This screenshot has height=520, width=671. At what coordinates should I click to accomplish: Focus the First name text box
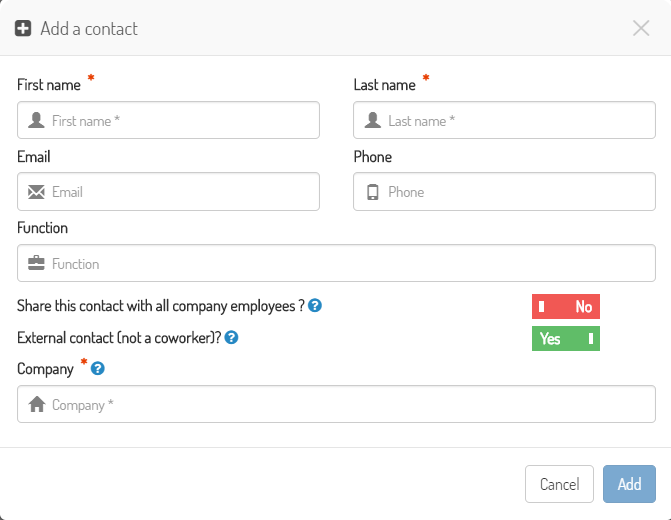pyautogui.click(x=168, y=120)
